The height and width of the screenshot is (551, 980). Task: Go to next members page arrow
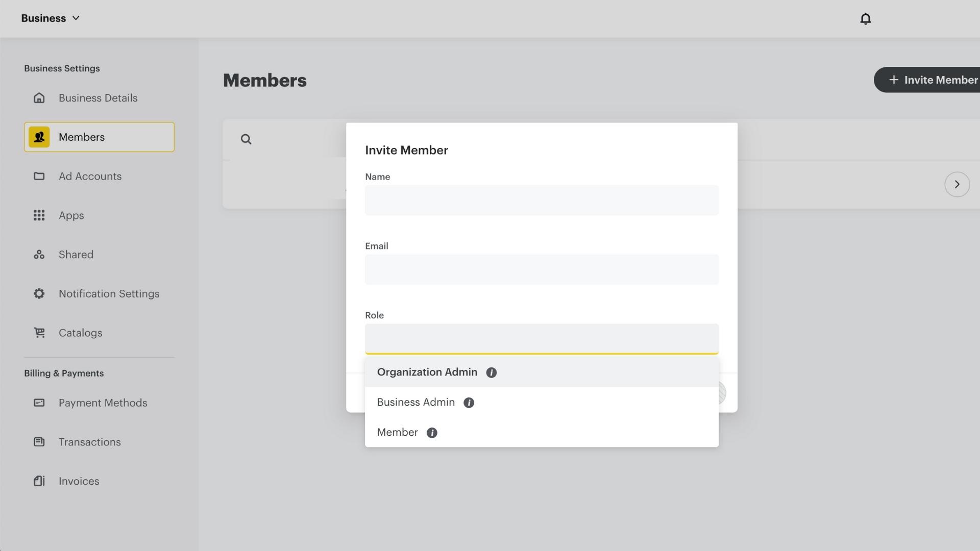click(x=957, y=185)
